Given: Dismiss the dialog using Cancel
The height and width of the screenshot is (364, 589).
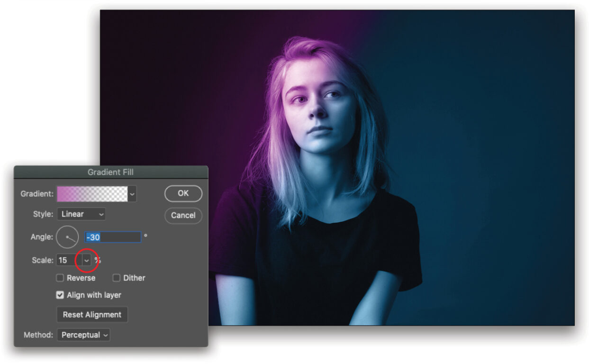Looking at the screenshot, I should (x=183, y=215).
